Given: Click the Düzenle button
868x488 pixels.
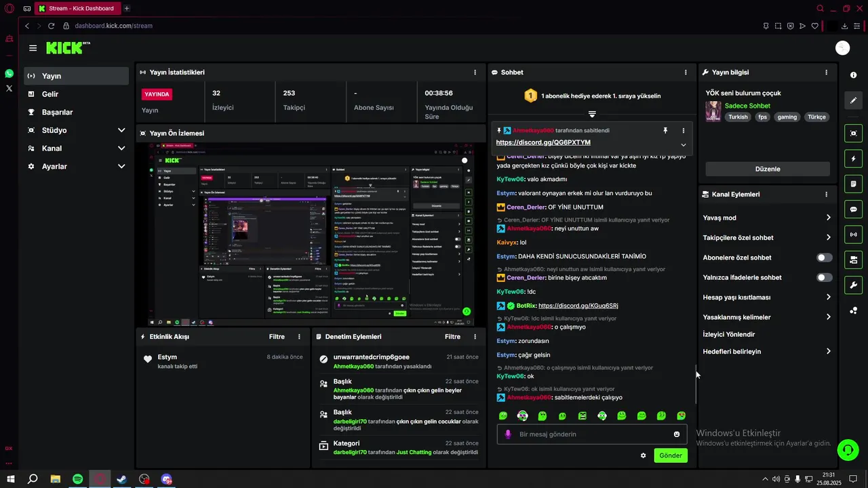Looking at the screenshot, I should 768,169.
